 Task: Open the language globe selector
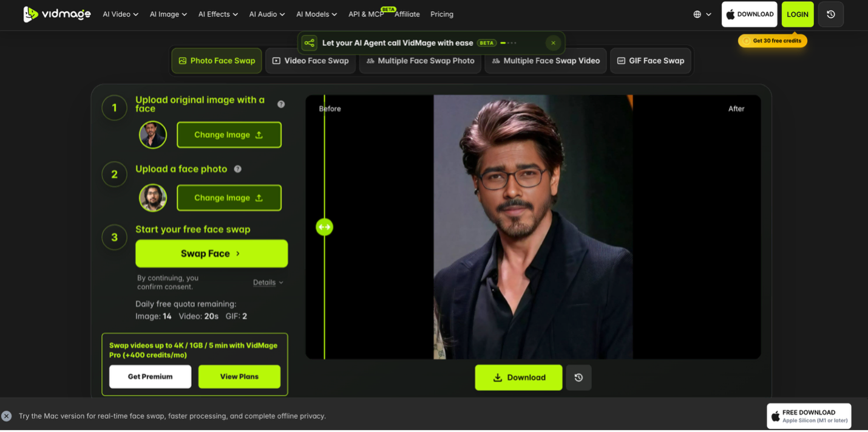click(x=702, y=14)
